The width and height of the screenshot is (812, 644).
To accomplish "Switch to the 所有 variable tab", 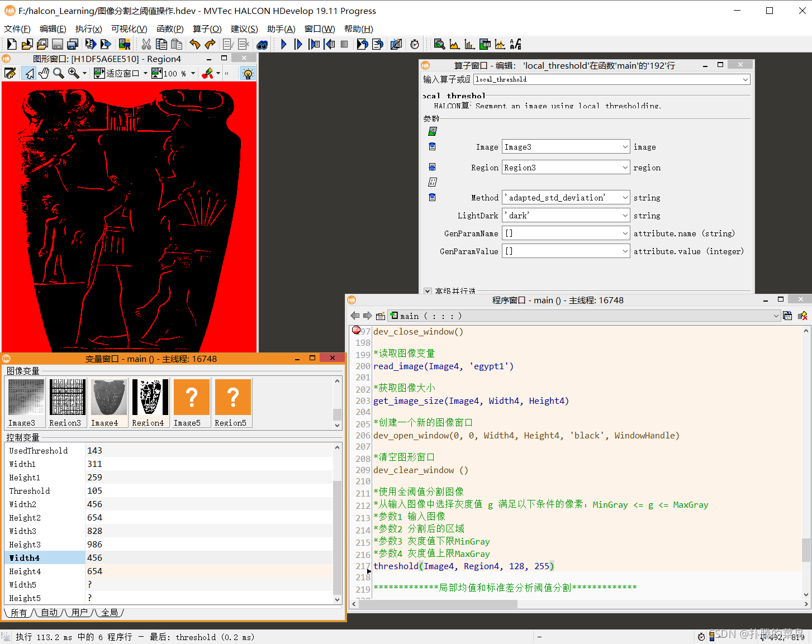I will click(19, 613).
